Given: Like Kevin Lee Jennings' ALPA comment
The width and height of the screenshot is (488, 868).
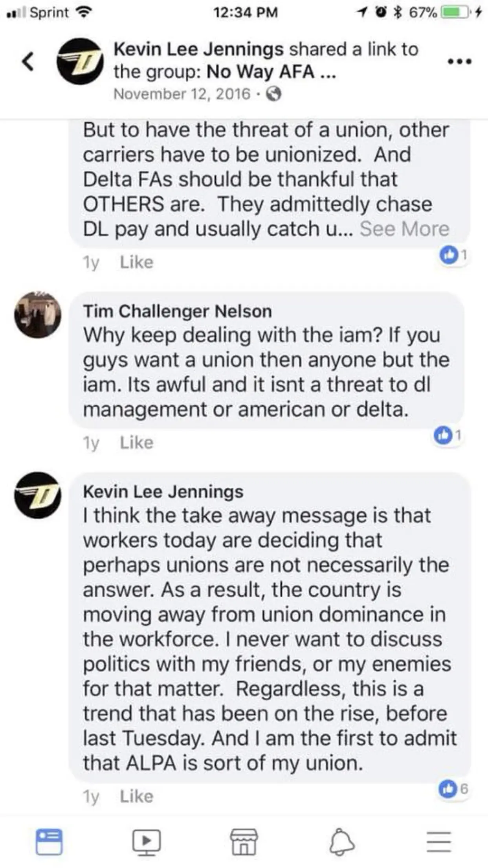Looking at the screenshot, I should click(136, 796).
